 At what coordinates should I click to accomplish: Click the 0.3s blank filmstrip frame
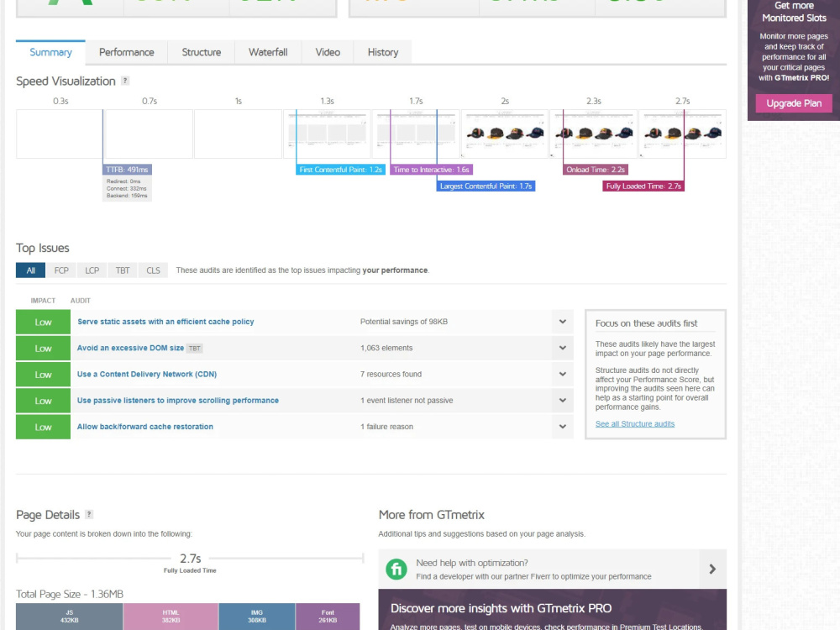coord(60,134)
